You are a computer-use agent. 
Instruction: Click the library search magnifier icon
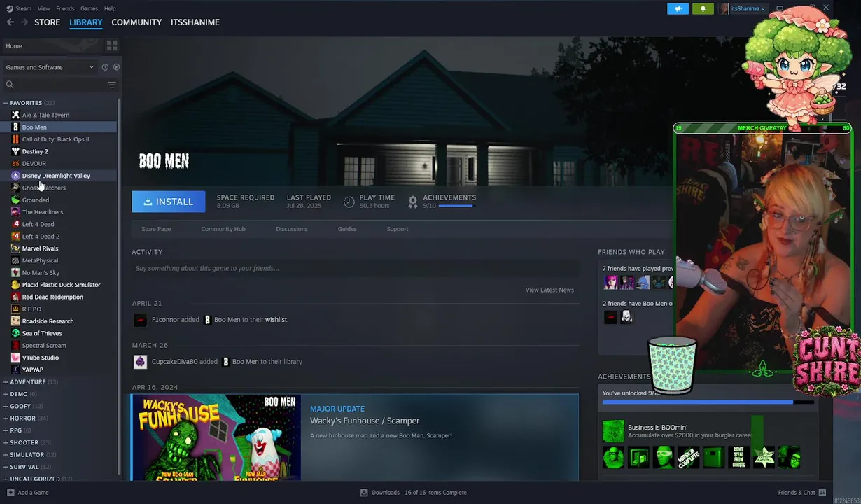pos(10,85)
